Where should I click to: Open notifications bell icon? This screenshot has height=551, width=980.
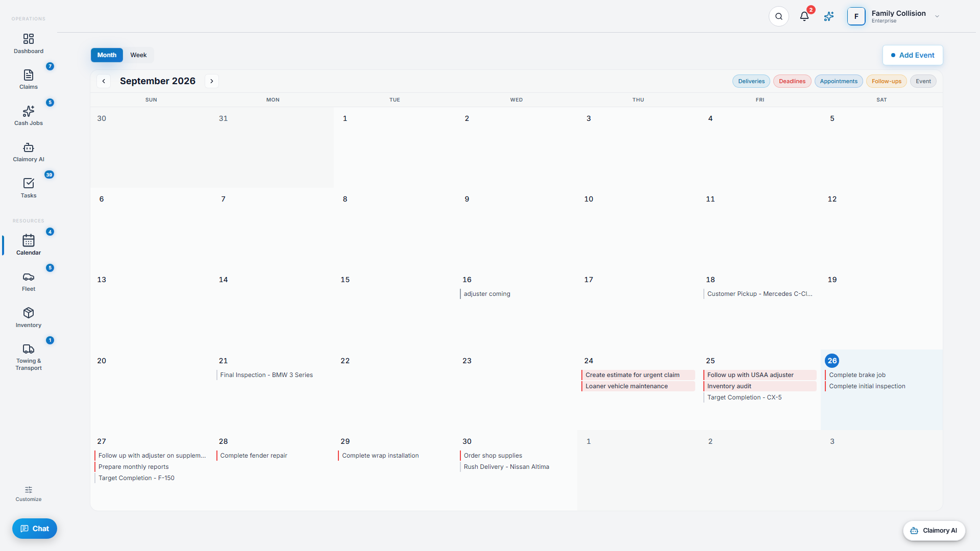click(804, 16)
